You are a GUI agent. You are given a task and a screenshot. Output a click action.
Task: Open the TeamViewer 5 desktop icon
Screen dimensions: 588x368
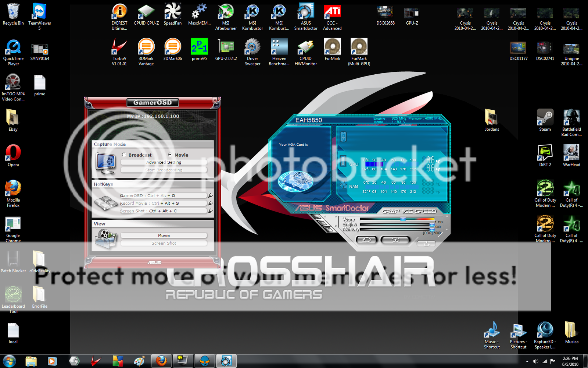coord(40,17)
